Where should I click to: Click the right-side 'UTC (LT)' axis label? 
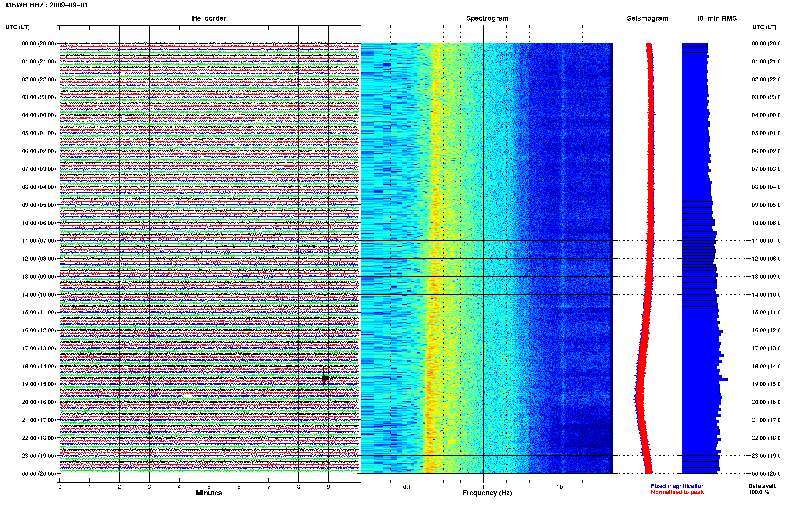point(764,27)
